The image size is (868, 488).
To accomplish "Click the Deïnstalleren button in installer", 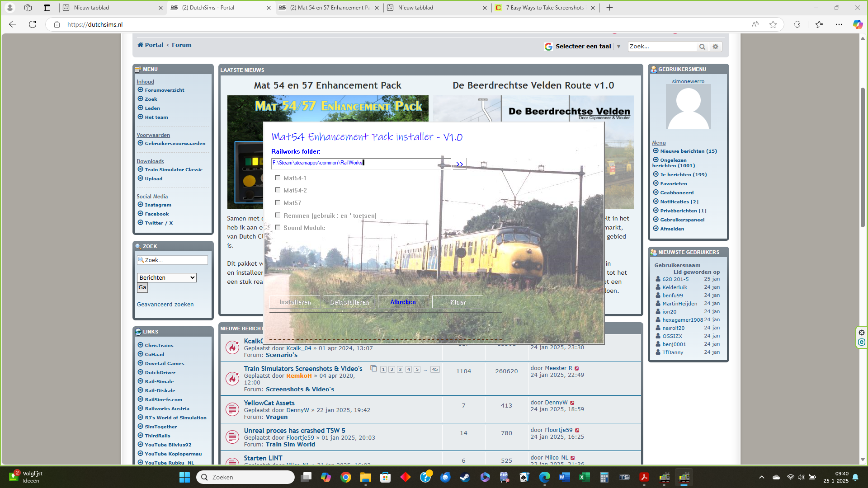I will pyautogui.click(x=349, y=302).
